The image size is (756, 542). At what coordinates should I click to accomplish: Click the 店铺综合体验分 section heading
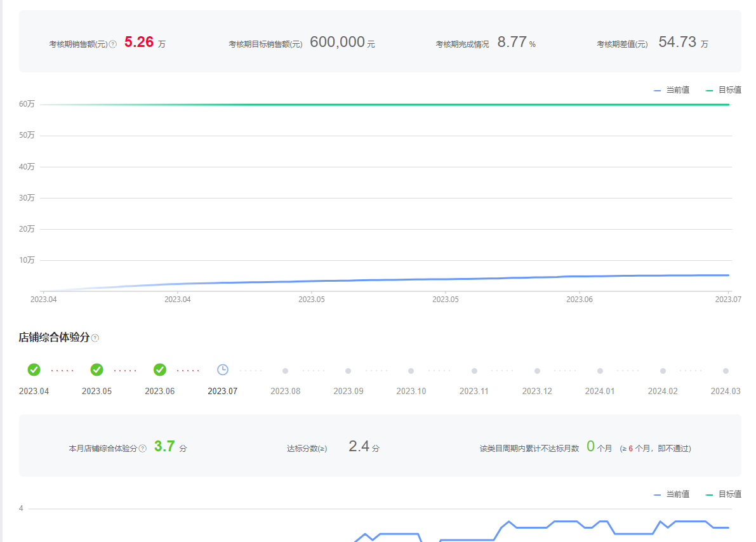(x=55, y=338)
